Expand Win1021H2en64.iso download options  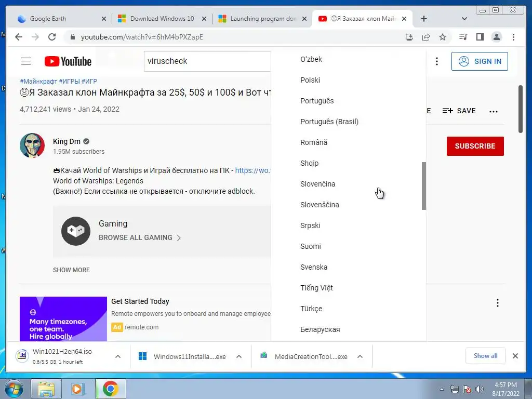click(x=118, y=356)
